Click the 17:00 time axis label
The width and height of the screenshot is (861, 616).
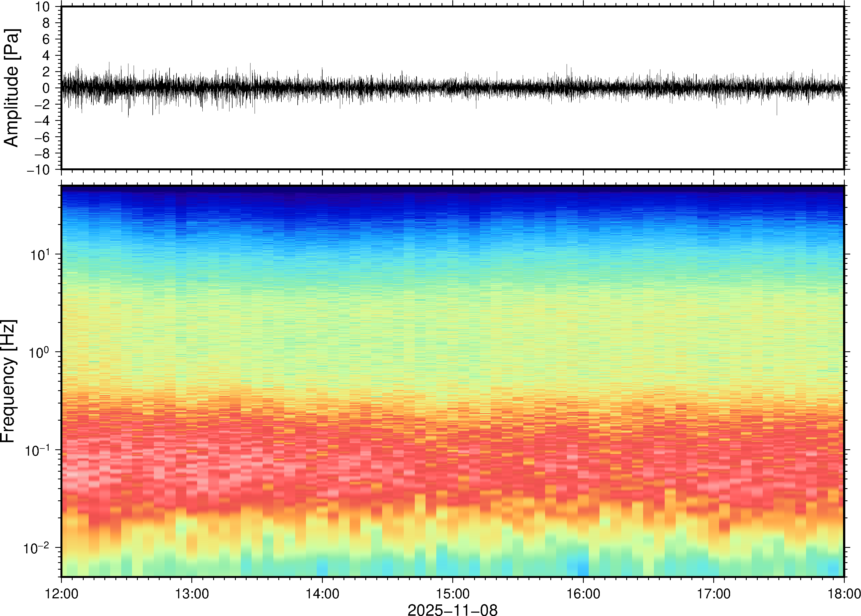click(713, 594)
